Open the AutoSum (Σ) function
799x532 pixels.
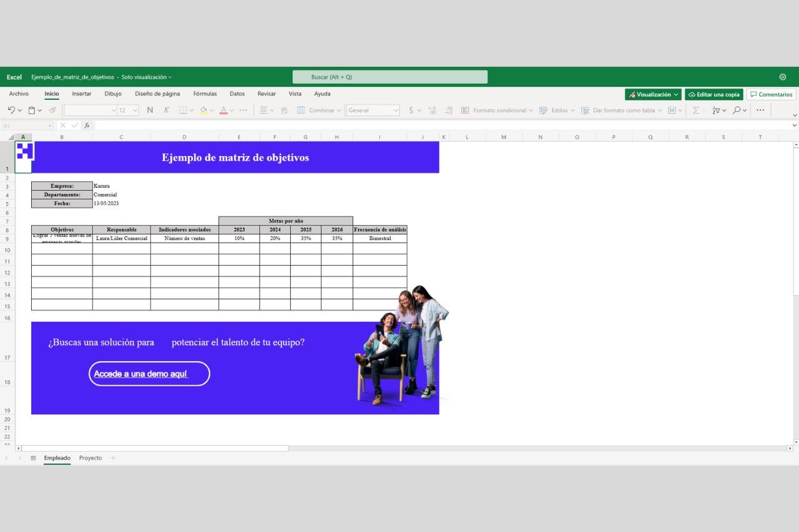click(x=695, y=110)
